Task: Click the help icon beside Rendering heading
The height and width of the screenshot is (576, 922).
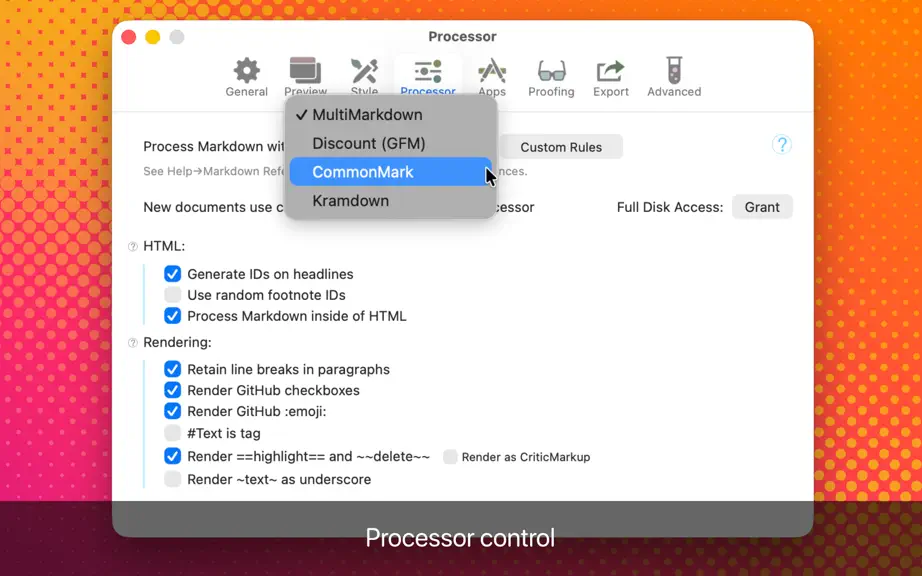Action: click(x=133, y=343)
